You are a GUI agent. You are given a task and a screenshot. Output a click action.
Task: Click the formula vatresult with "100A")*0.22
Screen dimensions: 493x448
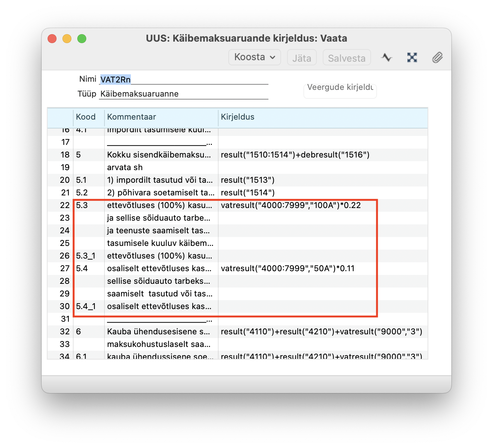(291, 205)
